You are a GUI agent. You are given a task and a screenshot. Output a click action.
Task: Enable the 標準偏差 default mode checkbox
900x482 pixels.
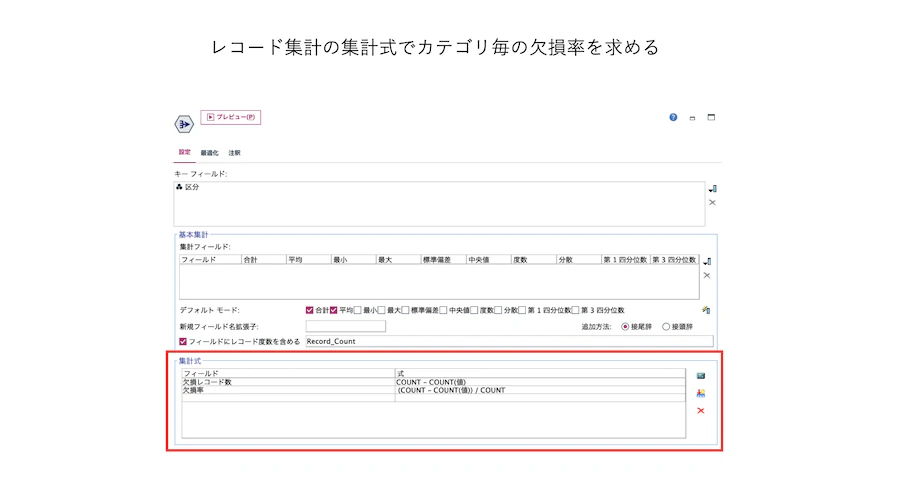405,310
